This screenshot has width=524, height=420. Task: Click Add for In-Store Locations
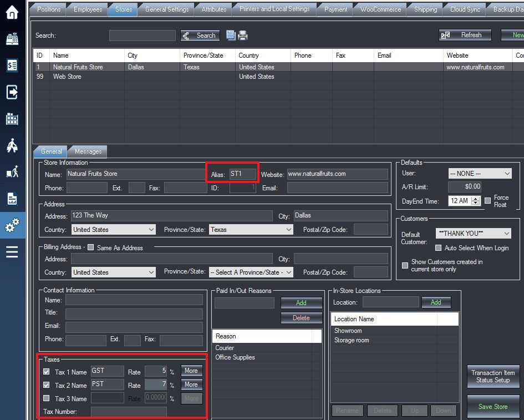[436, 302]
